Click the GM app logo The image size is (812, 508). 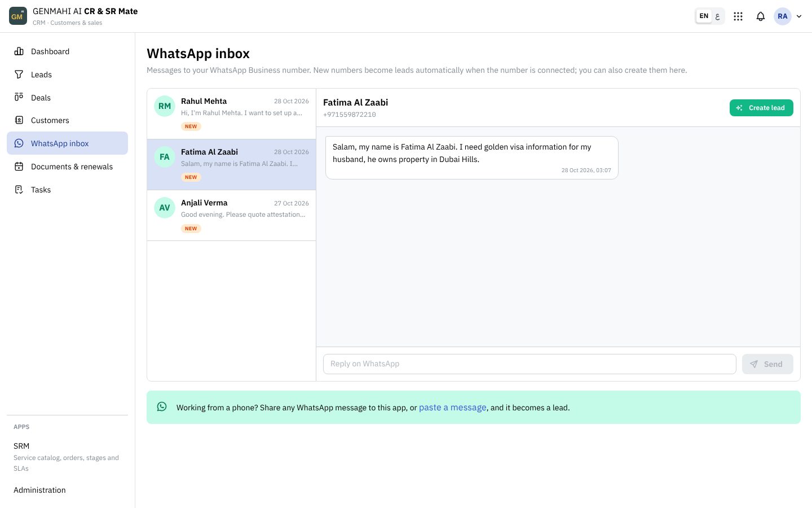pyautogui.click(x=18, y=16)
